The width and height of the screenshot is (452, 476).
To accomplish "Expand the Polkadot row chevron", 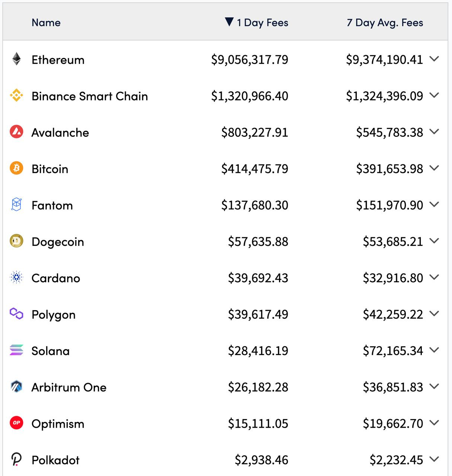I will point(434,459).
